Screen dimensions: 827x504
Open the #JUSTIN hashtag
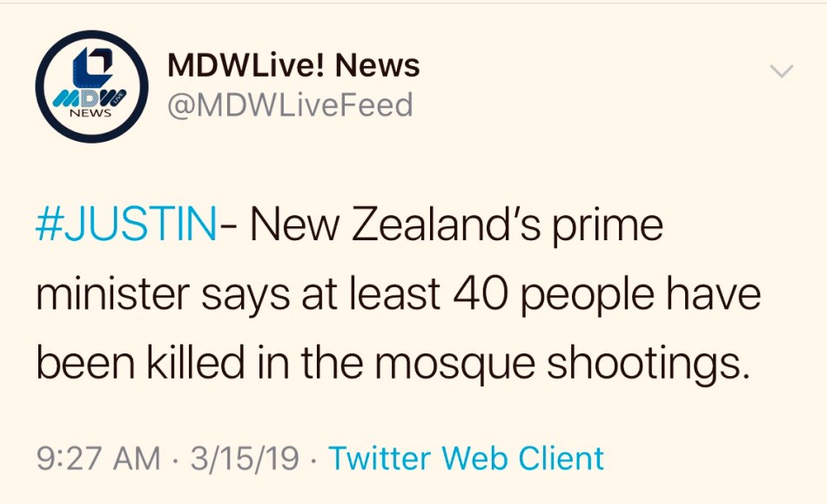tap(126, 226)
